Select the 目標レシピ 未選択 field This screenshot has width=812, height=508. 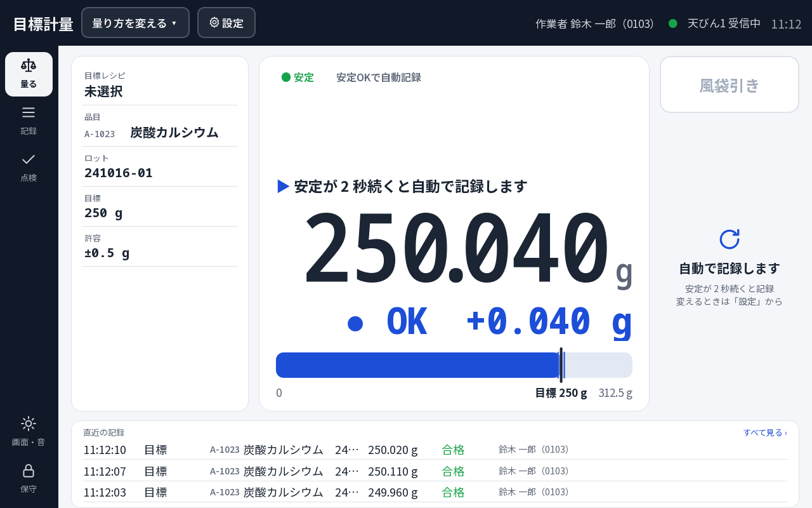(x=160, y=85)
